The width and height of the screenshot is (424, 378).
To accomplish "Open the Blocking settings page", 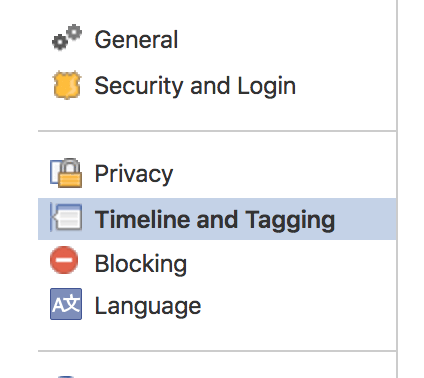I will 141,264.
